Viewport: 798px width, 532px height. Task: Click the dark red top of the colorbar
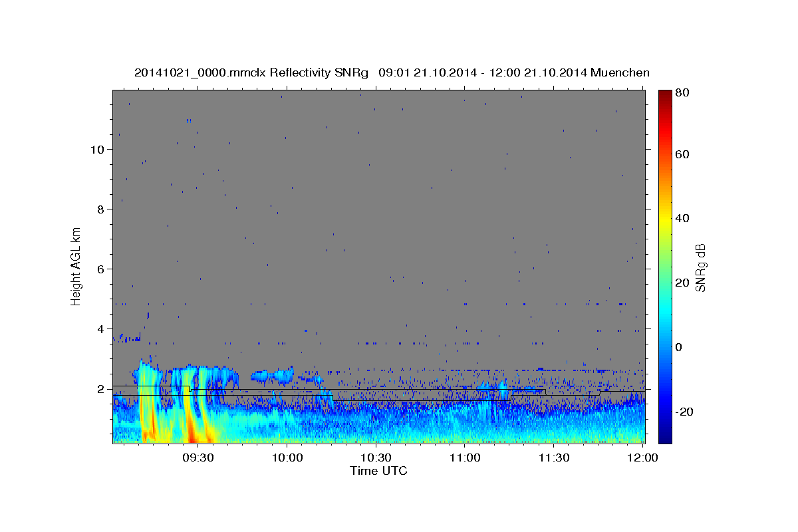pos(664,94)
